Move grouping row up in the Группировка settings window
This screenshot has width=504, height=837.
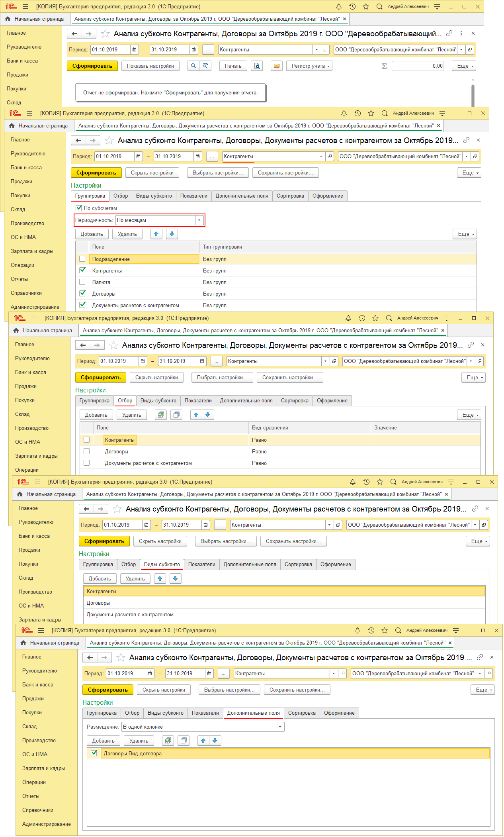coord(156,234)
